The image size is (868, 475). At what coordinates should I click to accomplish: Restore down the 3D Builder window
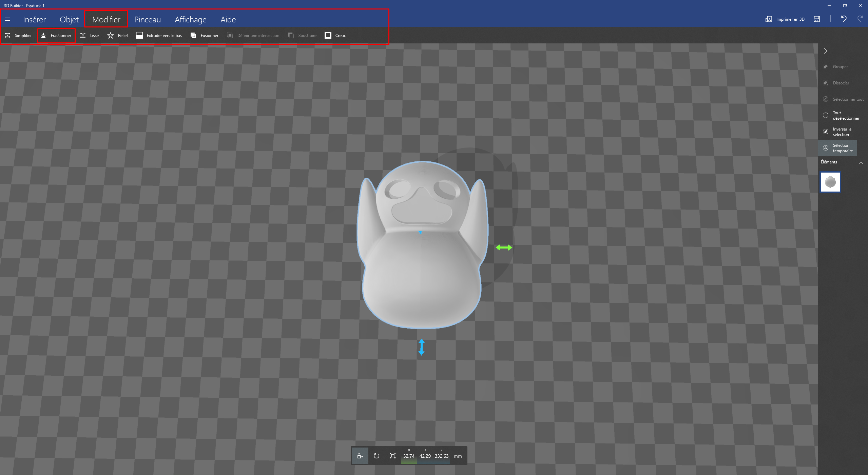click(x=845, y=5)
